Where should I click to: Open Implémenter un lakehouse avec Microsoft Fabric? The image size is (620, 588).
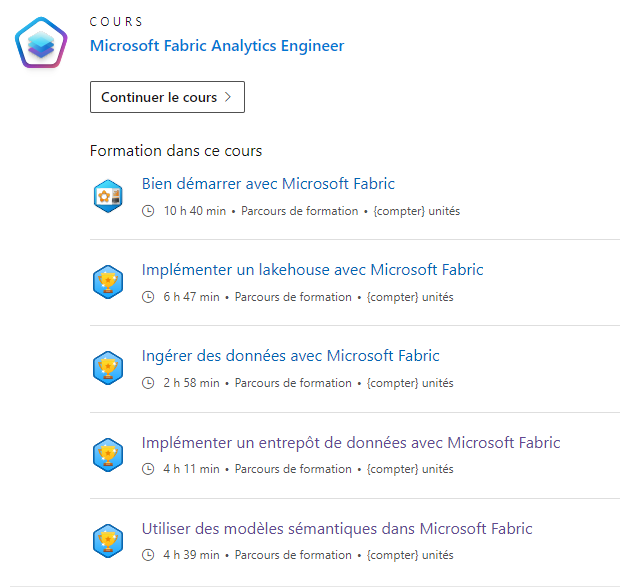pos(312,270)
